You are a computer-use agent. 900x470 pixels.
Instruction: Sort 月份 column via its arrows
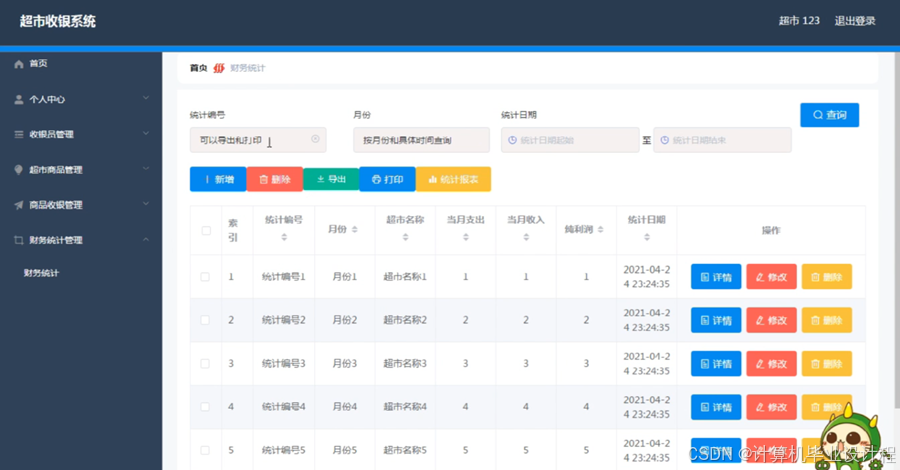coord(355,230)
